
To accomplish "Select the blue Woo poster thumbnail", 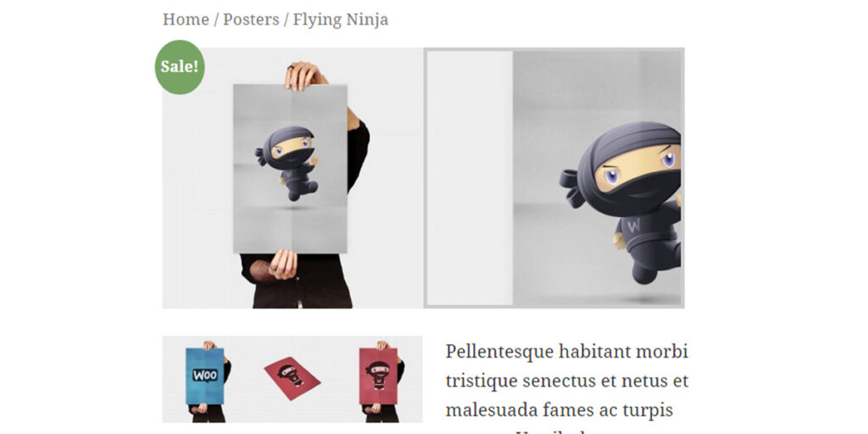I will [x=205, y=379].
